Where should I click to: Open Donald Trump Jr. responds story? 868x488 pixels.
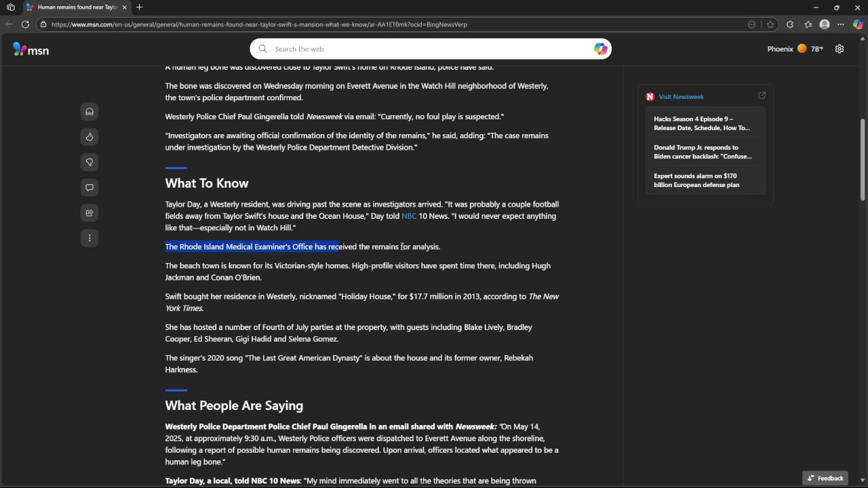coord(703,152)
